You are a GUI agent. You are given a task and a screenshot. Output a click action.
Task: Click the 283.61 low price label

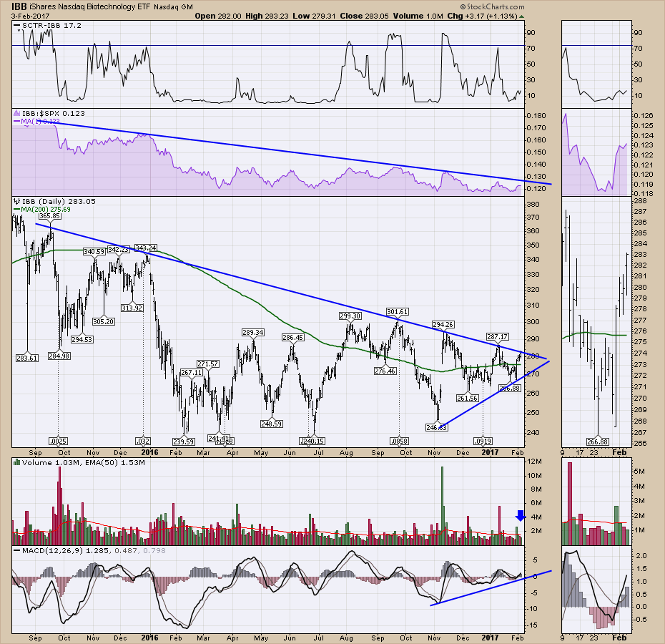[x=27, y=358]
